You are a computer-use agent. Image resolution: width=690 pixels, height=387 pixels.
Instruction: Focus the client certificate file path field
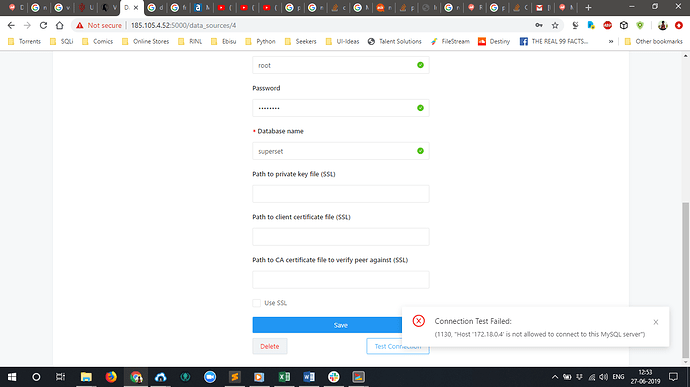[x=341, y=237]
